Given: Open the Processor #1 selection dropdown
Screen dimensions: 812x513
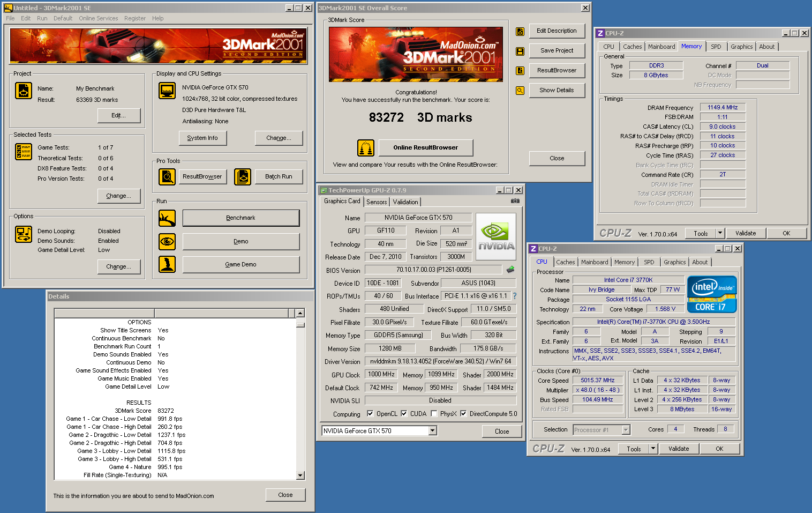Looking at the screenshot, I should tap(626, 430).
